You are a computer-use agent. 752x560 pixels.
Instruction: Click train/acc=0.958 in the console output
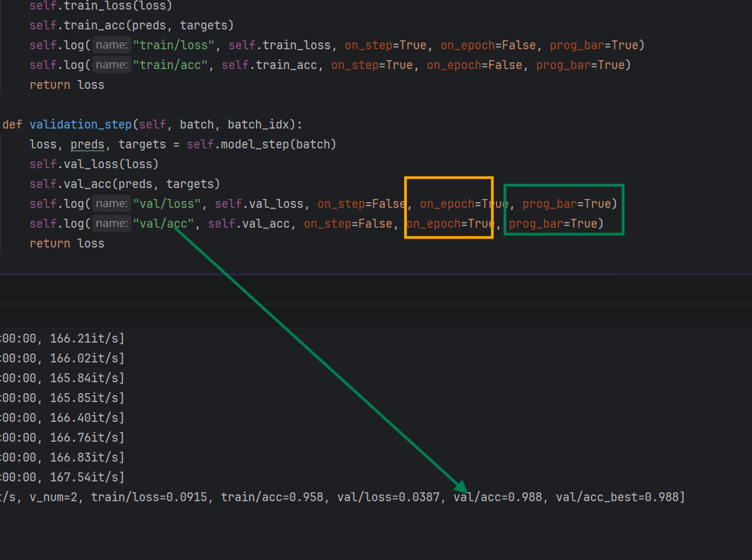click(x=272, y=497)
